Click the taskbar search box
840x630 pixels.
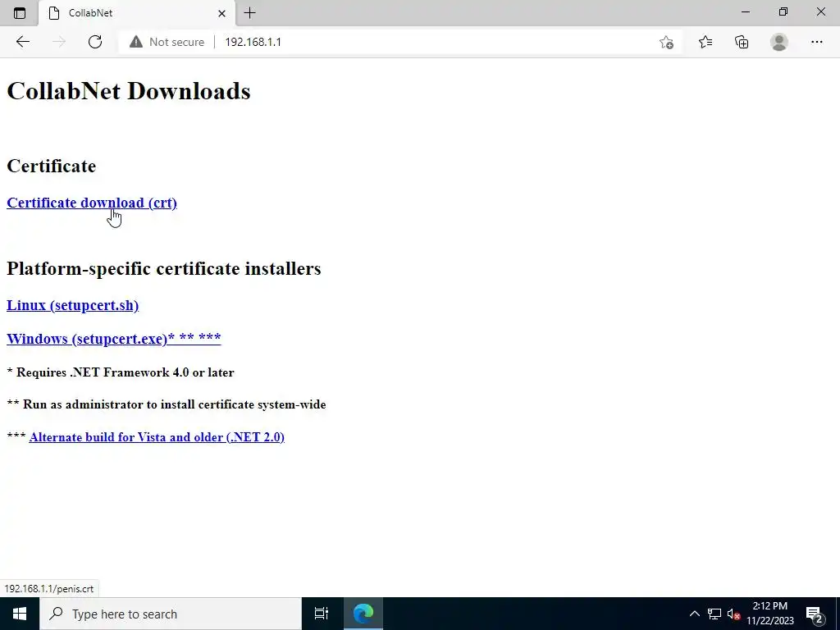[171, 614]
